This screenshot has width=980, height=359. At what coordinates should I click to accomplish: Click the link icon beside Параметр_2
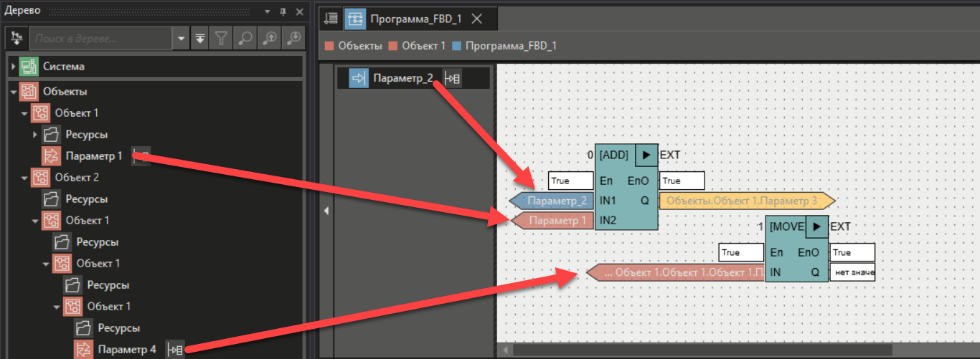[452, 78]
